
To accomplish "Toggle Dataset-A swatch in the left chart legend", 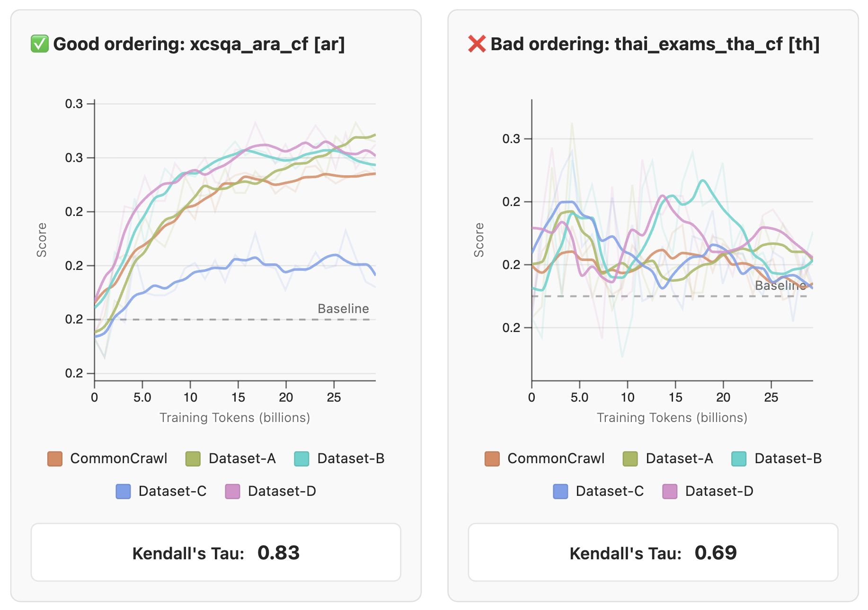I will click(x=193, y=459).
